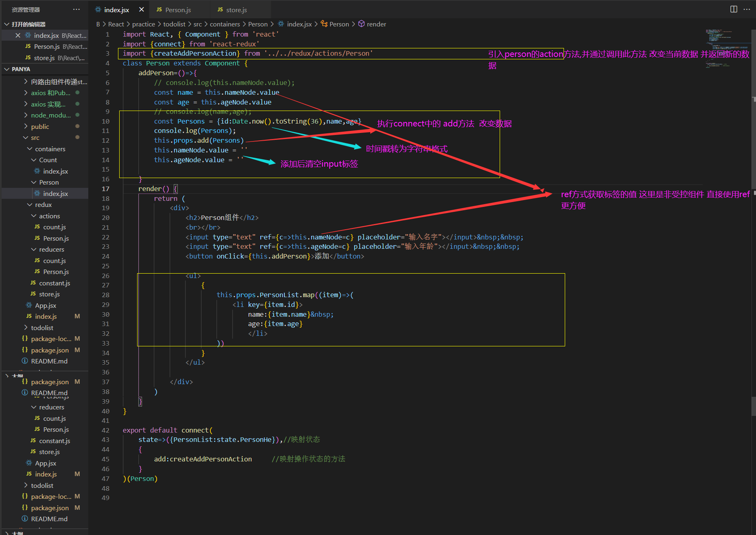Click the React icon beside Count index.jsx

[37, 171]
